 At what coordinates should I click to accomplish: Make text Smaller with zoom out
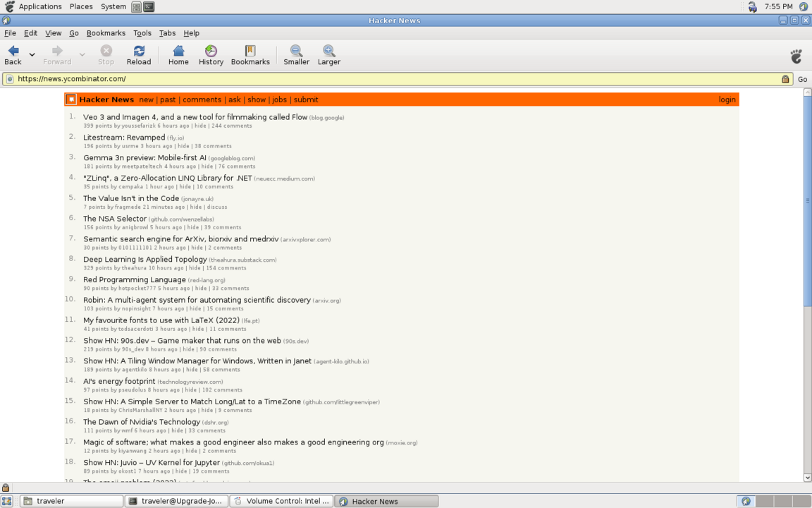296,55
